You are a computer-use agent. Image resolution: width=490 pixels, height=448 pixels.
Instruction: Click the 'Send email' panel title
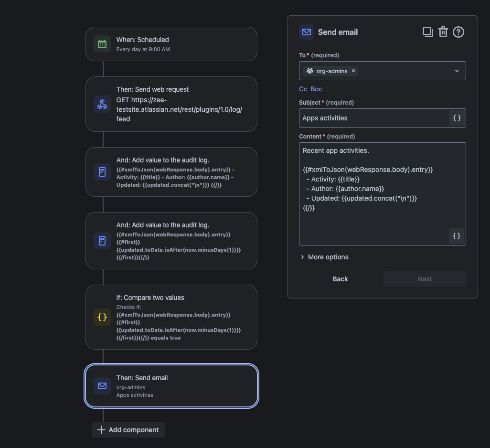click(x=338, y=32)
